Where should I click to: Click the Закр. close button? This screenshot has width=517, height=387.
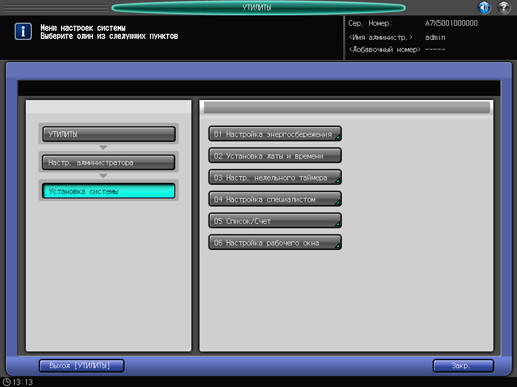click(463, 366)
